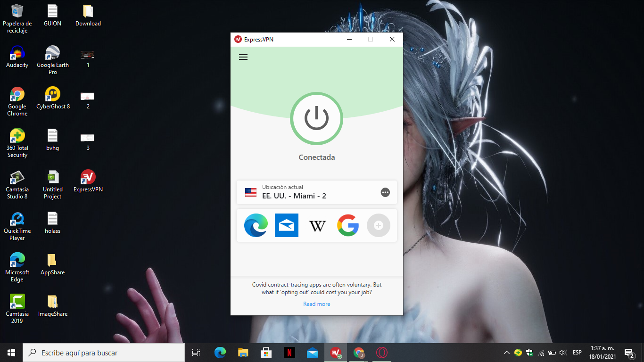Add a new shortcut with plus button

[379, 225]
